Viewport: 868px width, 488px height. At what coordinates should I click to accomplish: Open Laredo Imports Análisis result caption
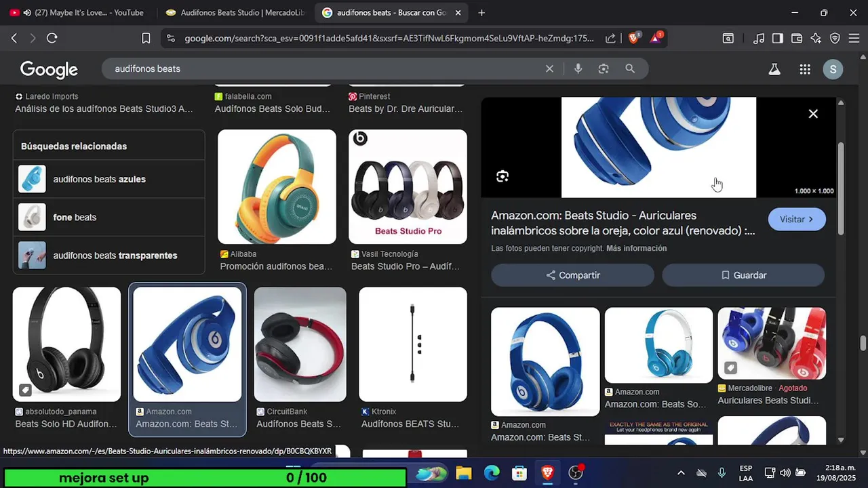click(x=104, y=108)
